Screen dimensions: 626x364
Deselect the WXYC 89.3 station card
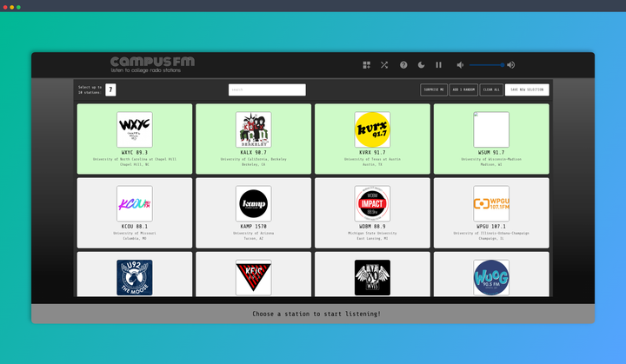click(134, 139)
